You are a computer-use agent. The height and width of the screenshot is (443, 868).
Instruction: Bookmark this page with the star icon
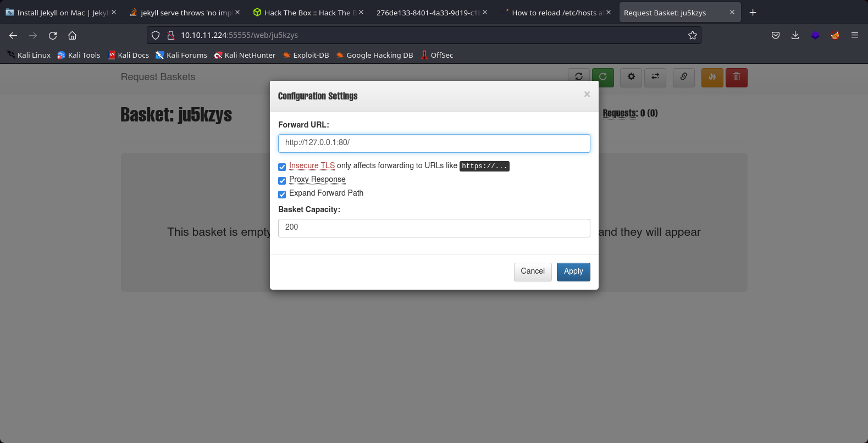tap(692, 35)
